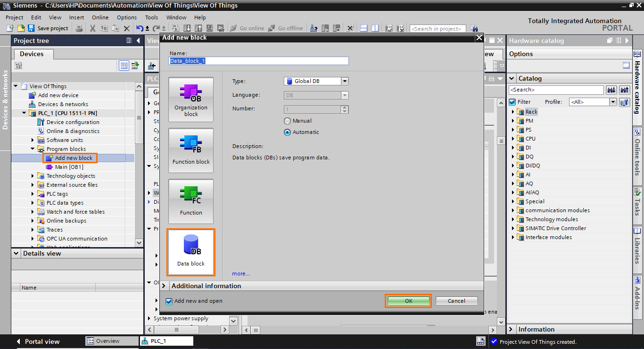Open the Insert menu
The image size is (644, 349).
[x=77, y=17]
